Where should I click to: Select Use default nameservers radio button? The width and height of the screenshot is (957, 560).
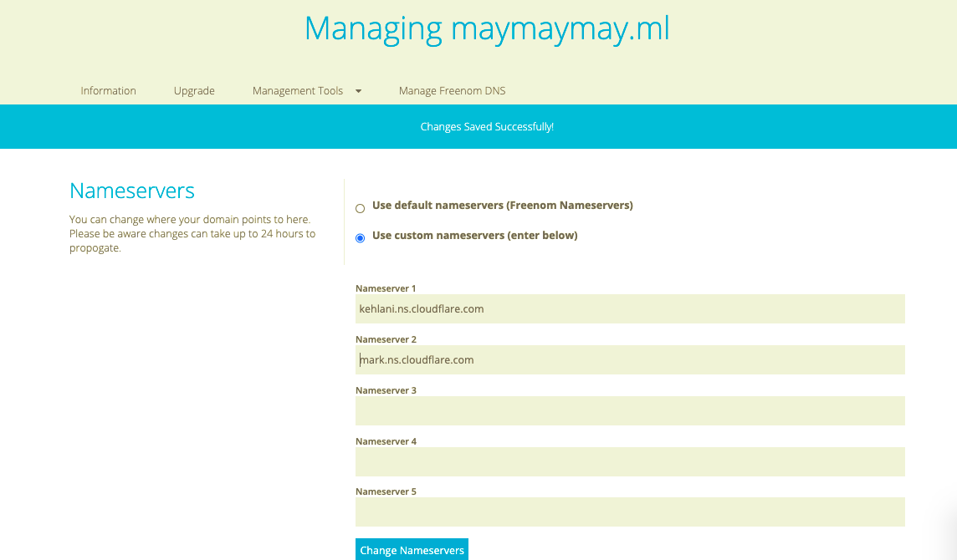[360, 209]
